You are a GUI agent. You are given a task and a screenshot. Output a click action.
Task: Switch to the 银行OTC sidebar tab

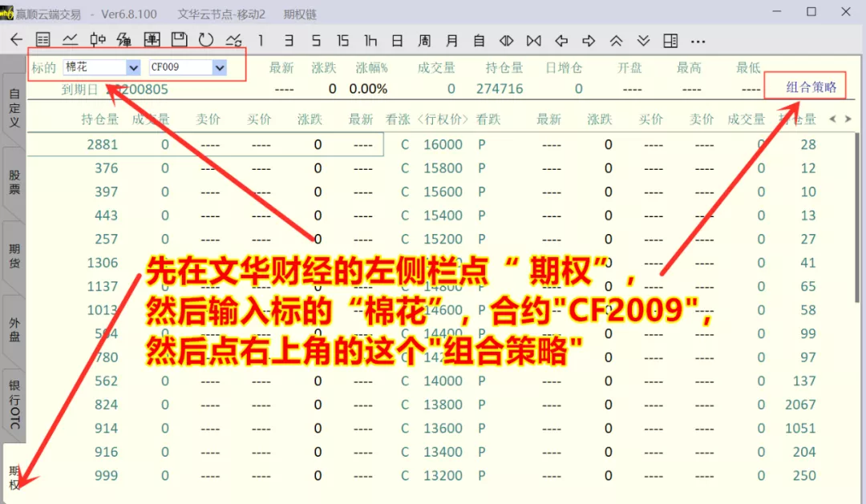(x=14, y=404)
